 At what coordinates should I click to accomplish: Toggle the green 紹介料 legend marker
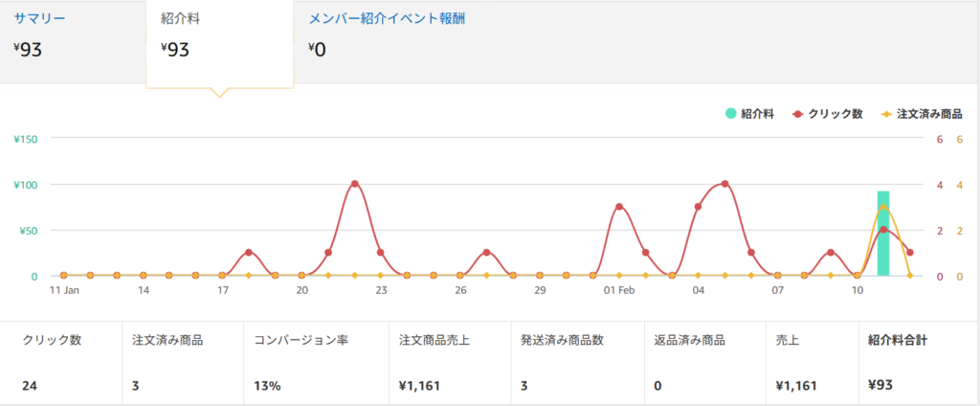pos(730,114)
